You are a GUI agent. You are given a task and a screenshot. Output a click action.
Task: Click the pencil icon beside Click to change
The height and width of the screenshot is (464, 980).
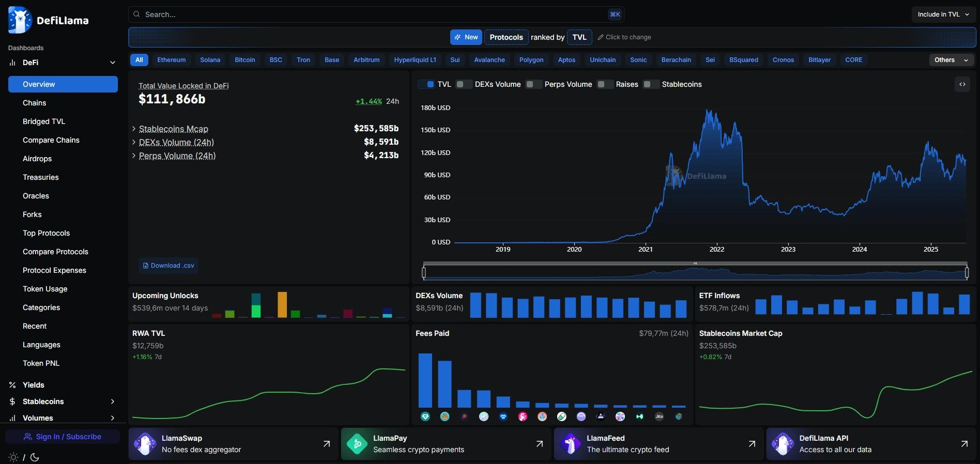[601, 37]
